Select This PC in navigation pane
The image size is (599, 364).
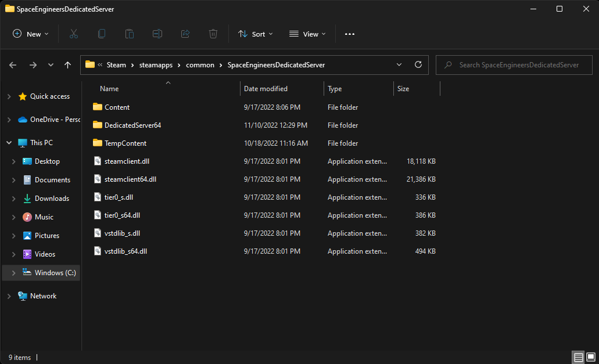41,143
